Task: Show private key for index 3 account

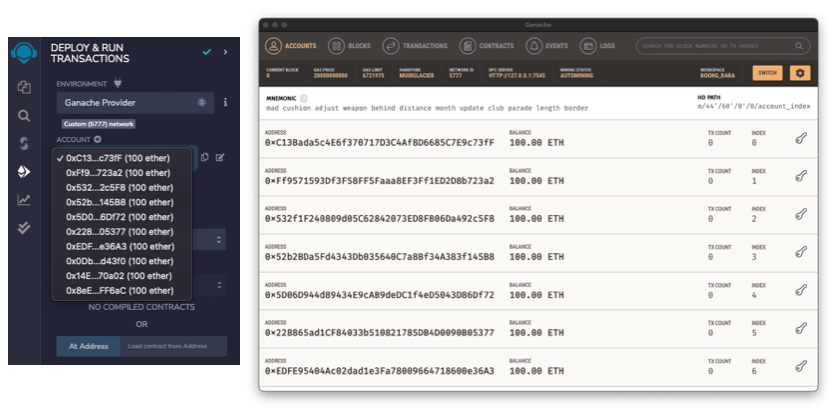Action: (801, 252)
